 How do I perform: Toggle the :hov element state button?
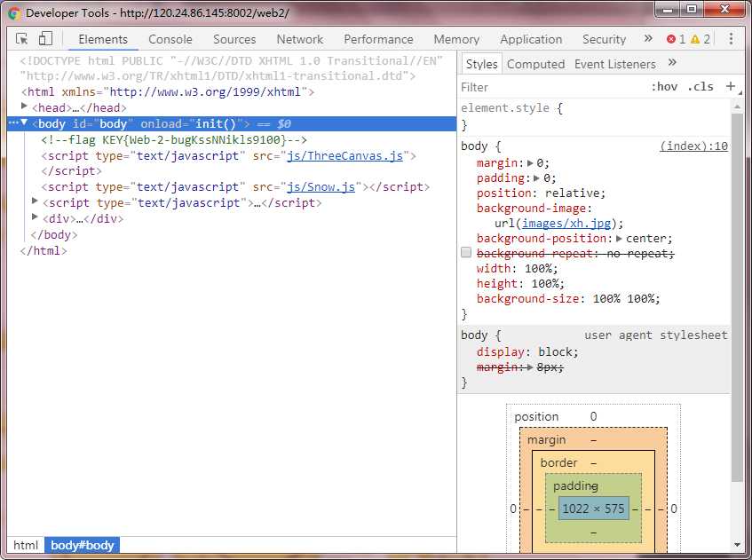point(664,87)
